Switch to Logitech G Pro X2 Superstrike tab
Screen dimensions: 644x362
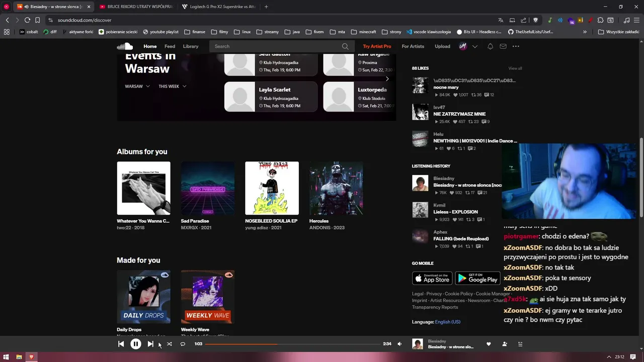pos(218,7)
